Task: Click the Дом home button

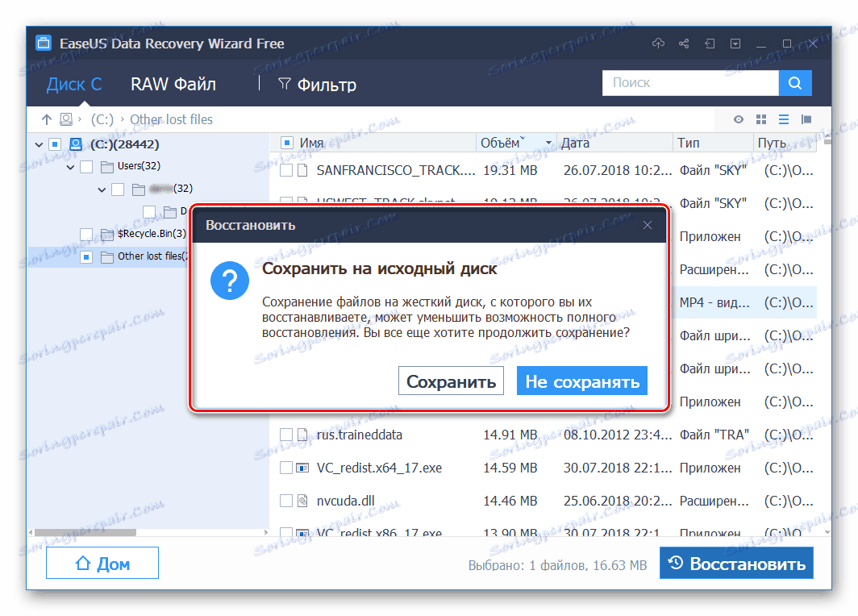Action: pos(102,563)
